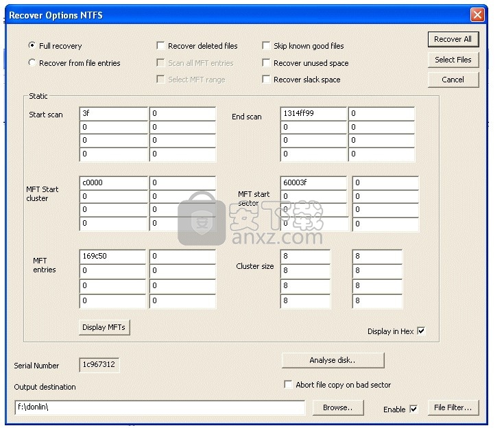The width and height of the screenshot is (504, 439).
Task: Open the File Filter settings
Action: click(x=453, y=407)
